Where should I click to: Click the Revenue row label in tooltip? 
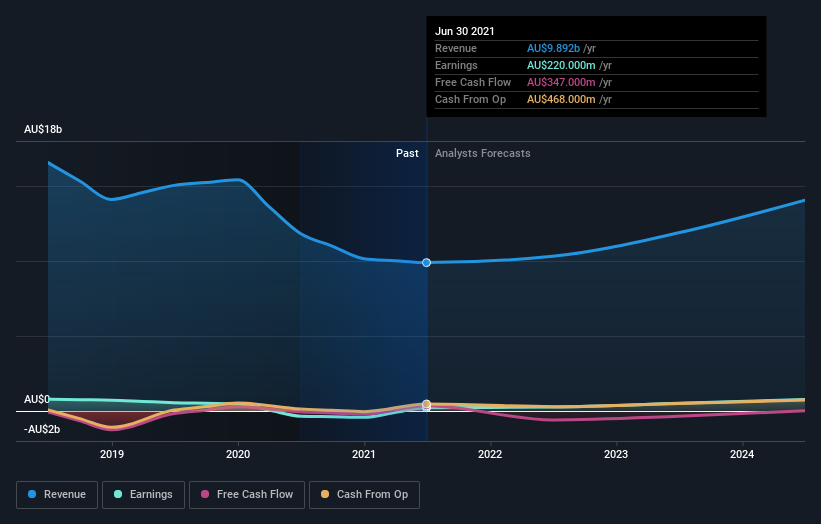(x=456, y=48)
